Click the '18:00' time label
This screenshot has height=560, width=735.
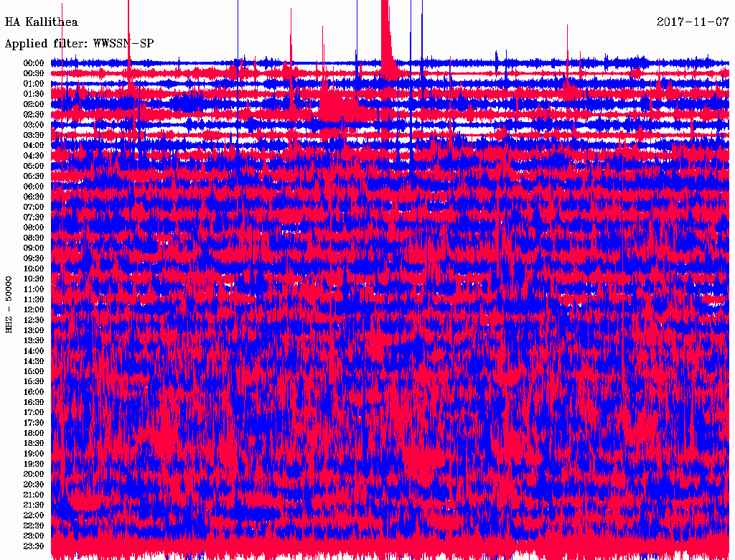point(34,433)
